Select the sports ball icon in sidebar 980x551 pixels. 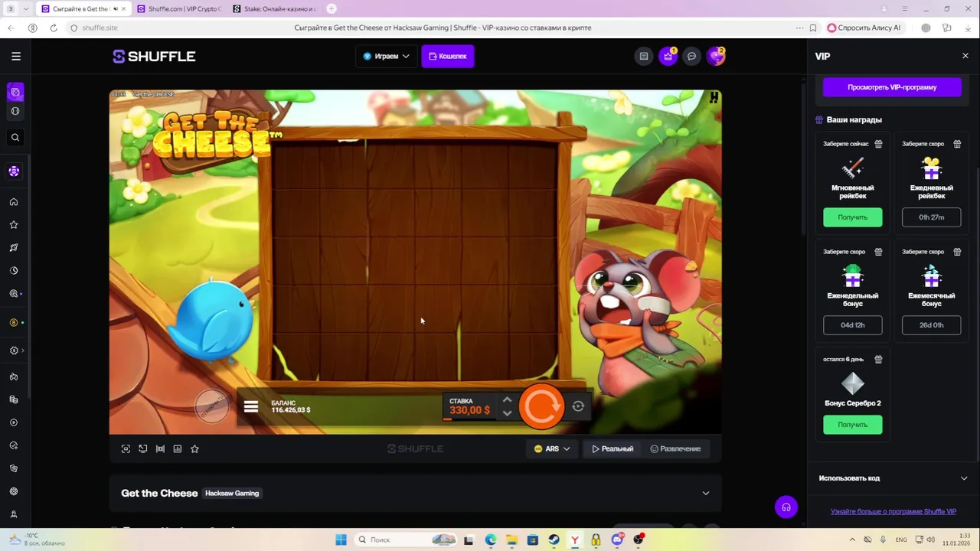15,111
